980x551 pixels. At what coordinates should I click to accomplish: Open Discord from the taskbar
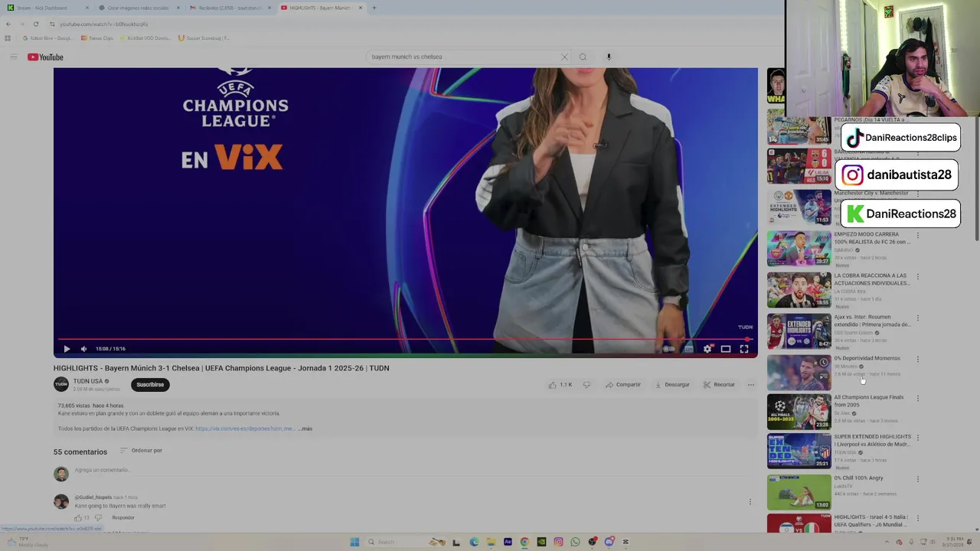pos(609,542)
